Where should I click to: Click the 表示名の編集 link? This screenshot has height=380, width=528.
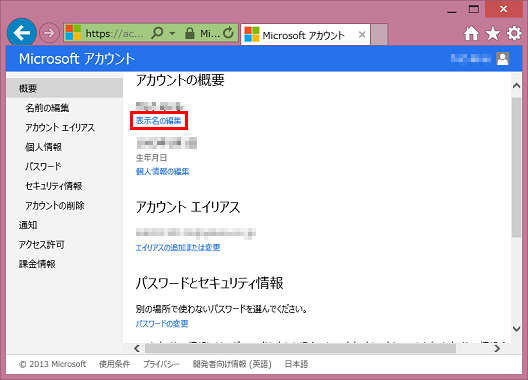pos(159,121)
